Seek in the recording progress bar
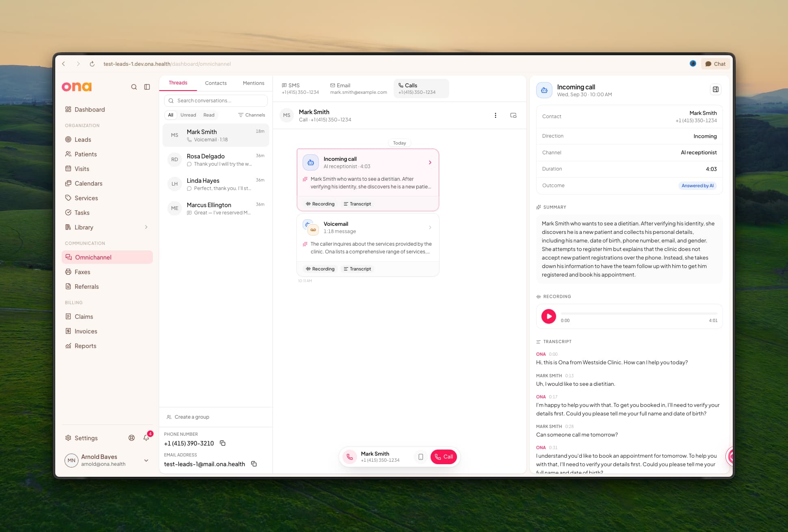This screenshot has width=788, height=532. [x=639, y=314]
